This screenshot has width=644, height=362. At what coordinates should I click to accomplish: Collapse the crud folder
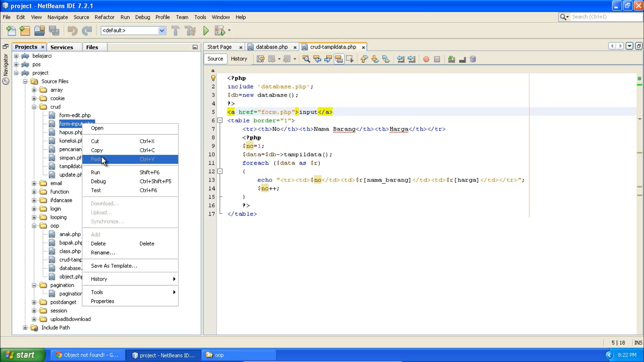pyautogui.click(x=34, y=107)
